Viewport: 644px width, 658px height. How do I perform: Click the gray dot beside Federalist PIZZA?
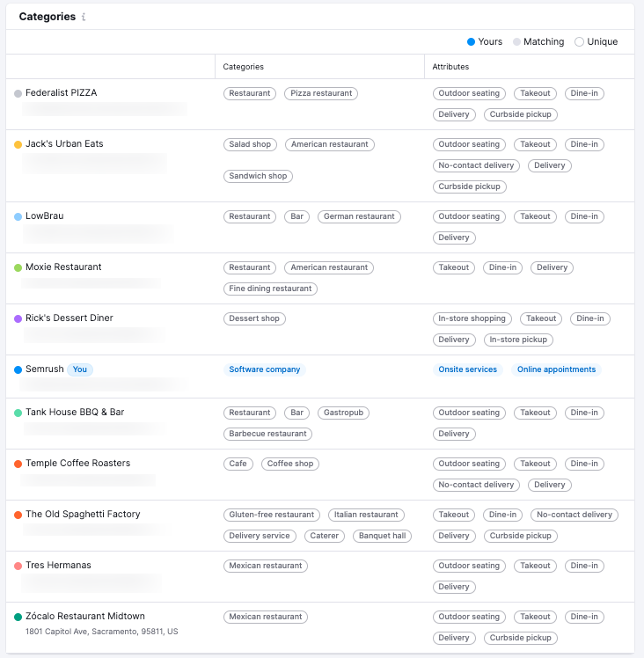18,93
